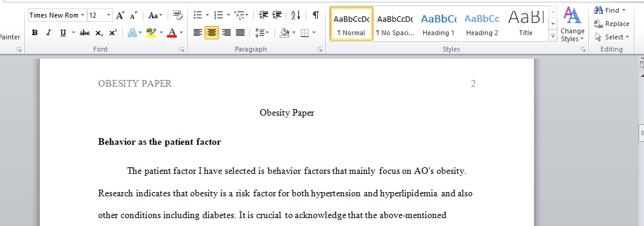
Task: Click Text Highlight Color icon
Action: pos(151,33)
